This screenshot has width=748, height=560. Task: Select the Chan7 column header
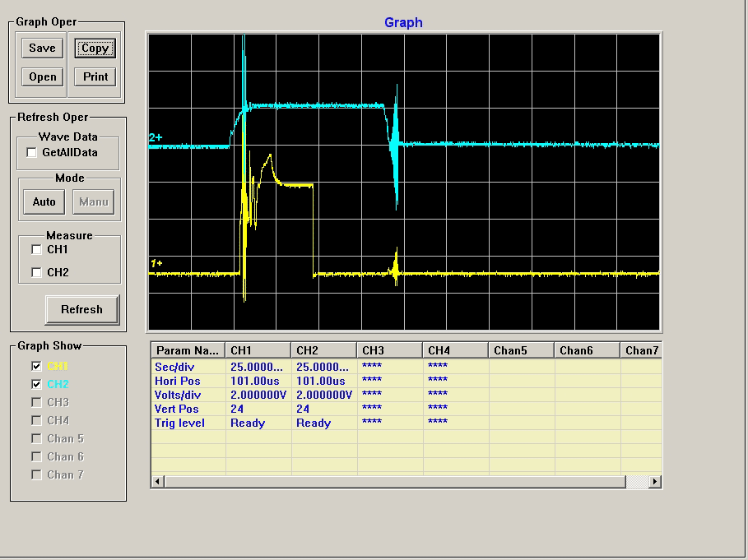point(641,350)
